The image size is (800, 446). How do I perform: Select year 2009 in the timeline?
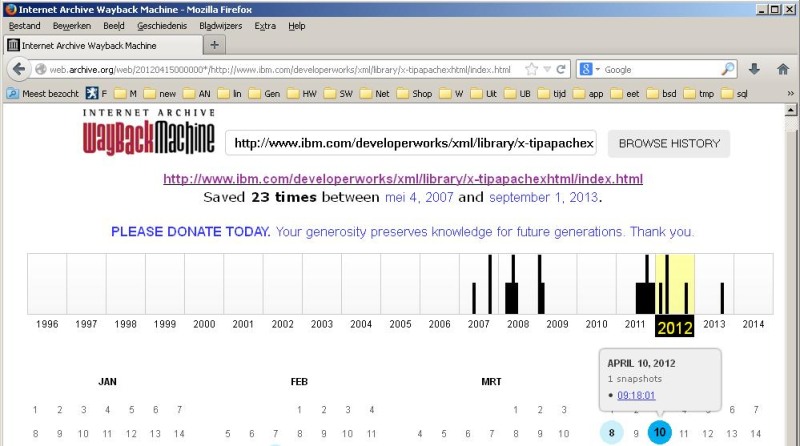(557, 324)
